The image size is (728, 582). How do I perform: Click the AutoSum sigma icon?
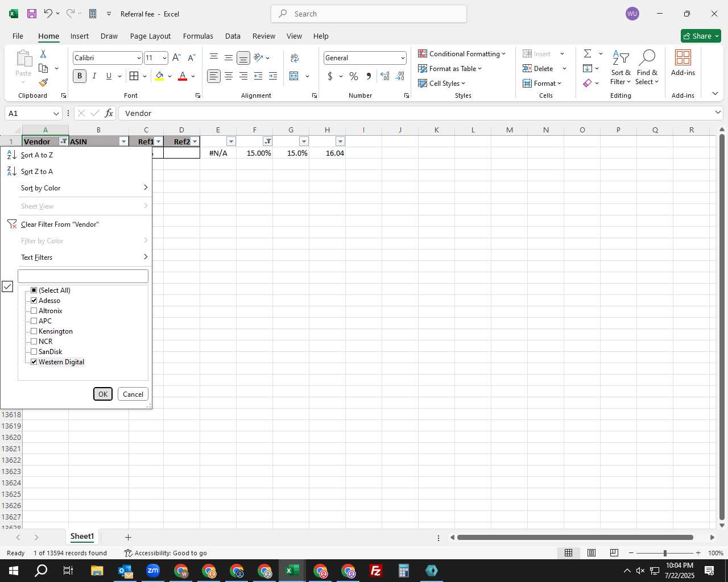pos(588,53)
